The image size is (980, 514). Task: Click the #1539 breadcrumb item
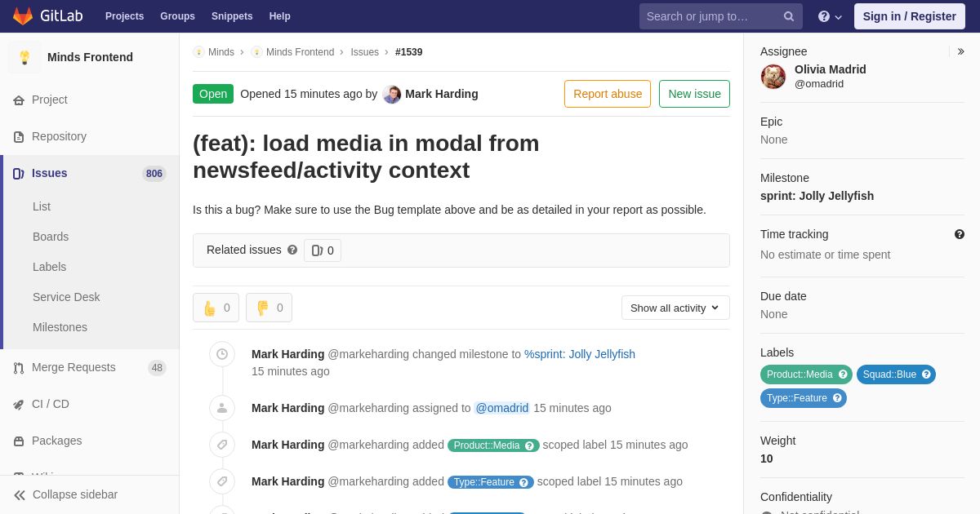point(409,52)
